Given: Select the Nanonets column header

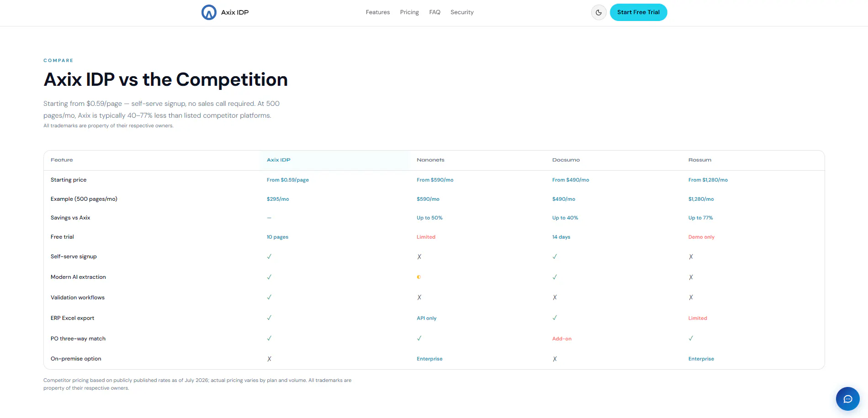Looking at the screenshot, I should (430, 160).
